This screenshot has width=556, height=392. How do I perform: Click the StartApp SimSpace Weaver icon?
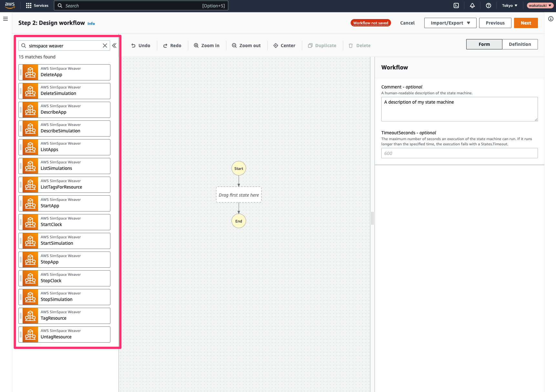click(x=30, y=203)
